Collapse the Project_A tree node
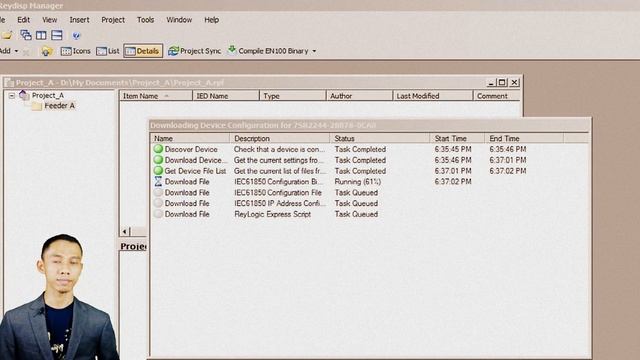Screen dimensions: 640x360 [x=12, y=96]
